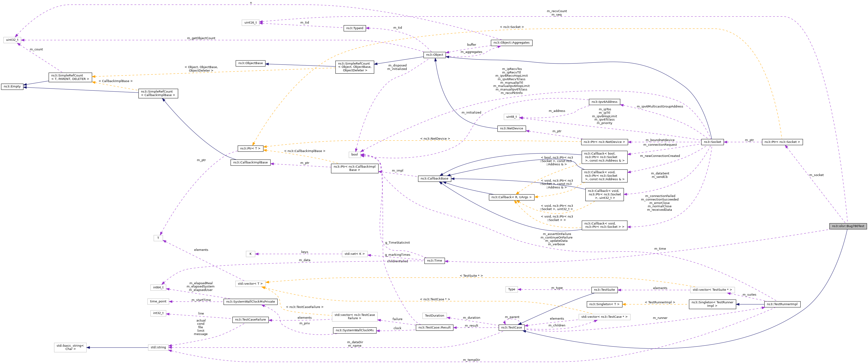This screenshot has width=868, height=363.
Task: Click std::vector< ns3::TestCase * > node
Action: coord(604,317)
